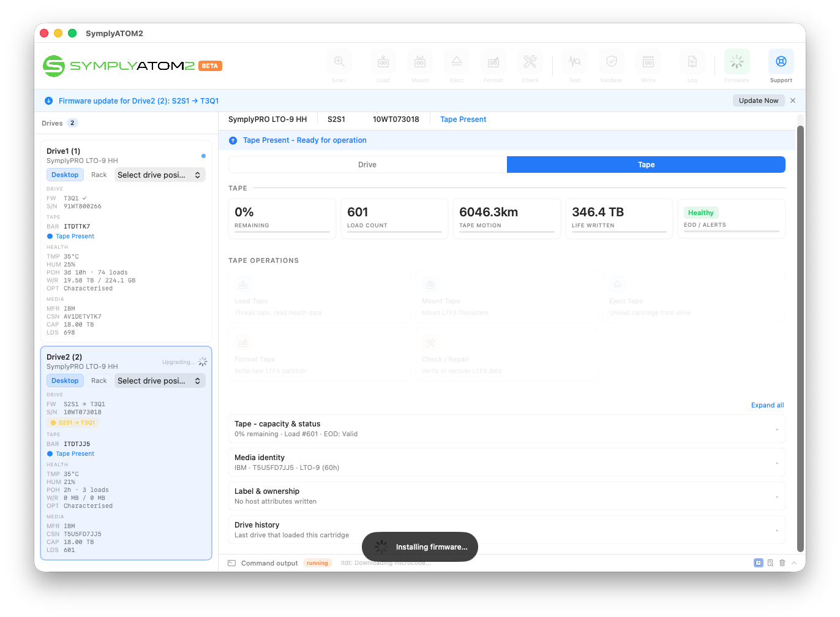Choose Rack option under Drive2
This screenshot has height=617, width=840.
pyautogui.click(x=99, y=381)
